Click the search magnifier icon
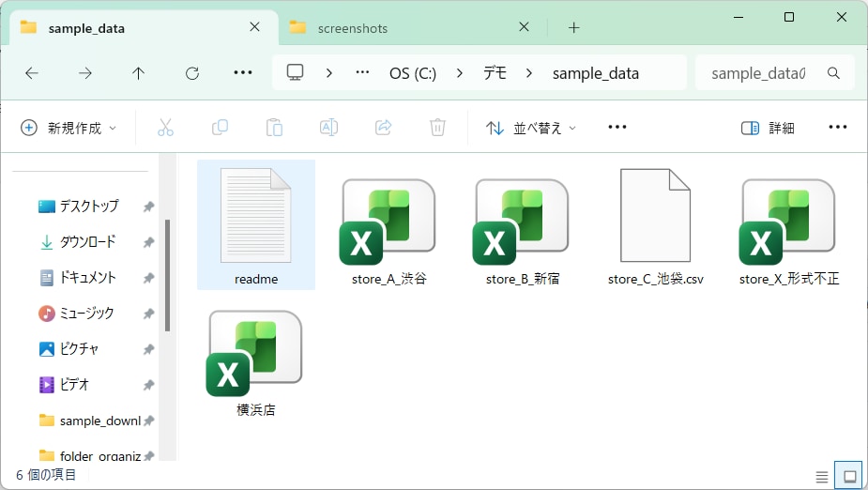This screenshot has height=490, width=868. point(833,73)
